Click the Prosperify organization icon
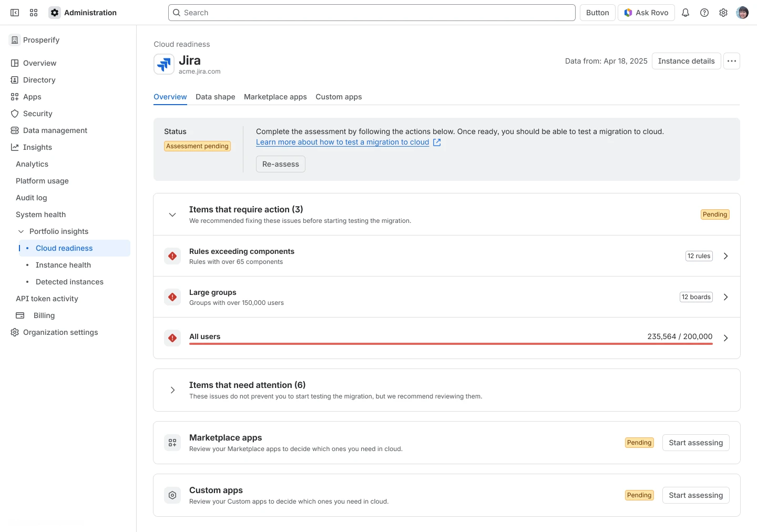Screen dimensions: 757x532 point(15,40)
